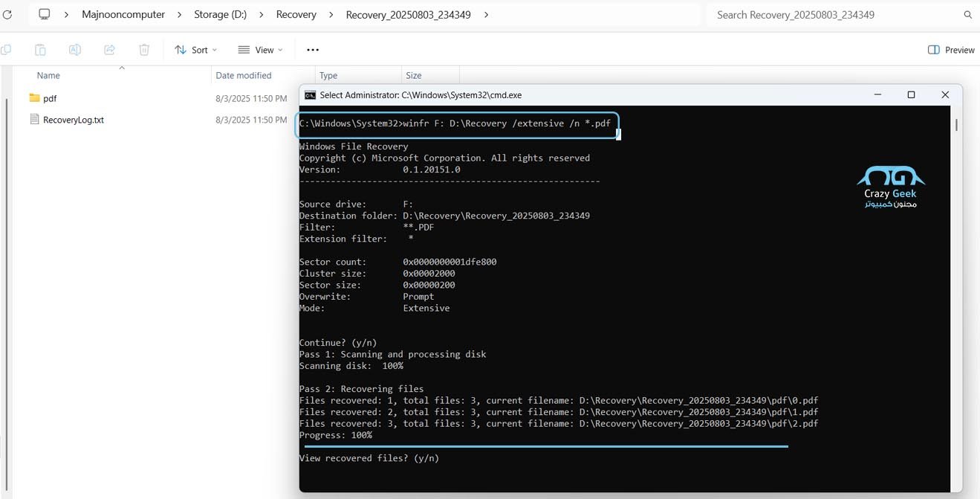
Task: Expand chevron after Recovery breadcrumb
Action: (x=331, y=15)
